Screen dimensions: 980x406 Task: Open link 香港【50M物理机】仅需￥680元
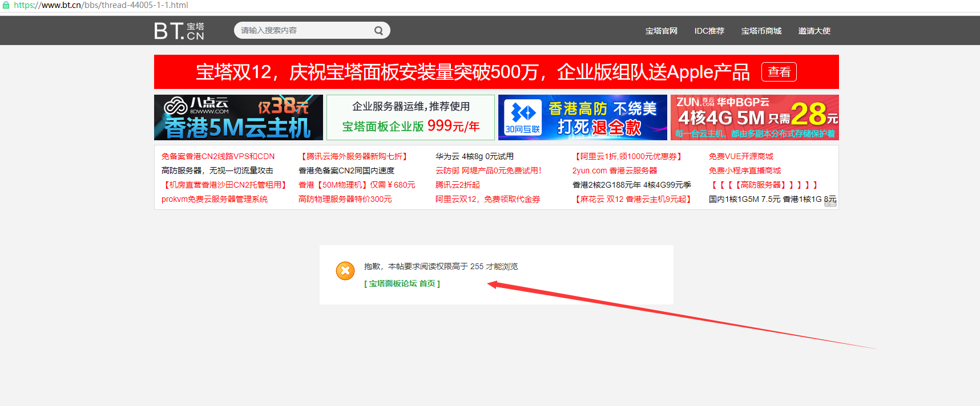(357, 185)
